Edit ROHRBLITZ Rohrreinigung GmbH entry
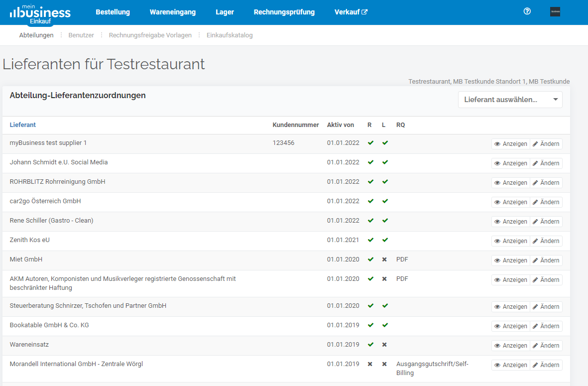 coord(546,183)
